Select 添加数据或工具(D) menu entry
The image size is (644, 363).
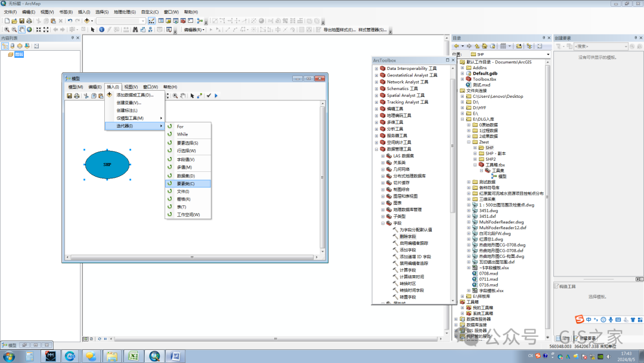135,95
